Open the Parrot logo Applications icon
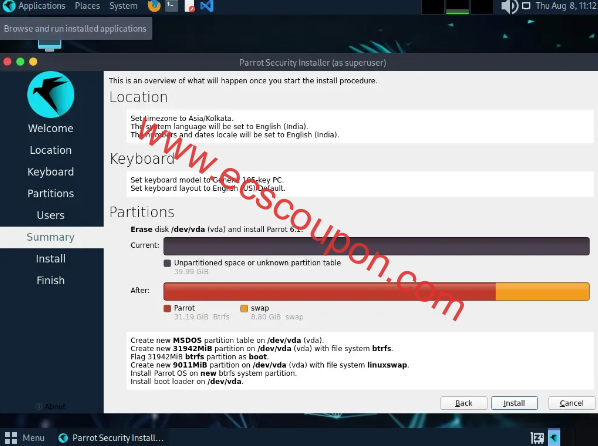 click(x=8, y=6)
